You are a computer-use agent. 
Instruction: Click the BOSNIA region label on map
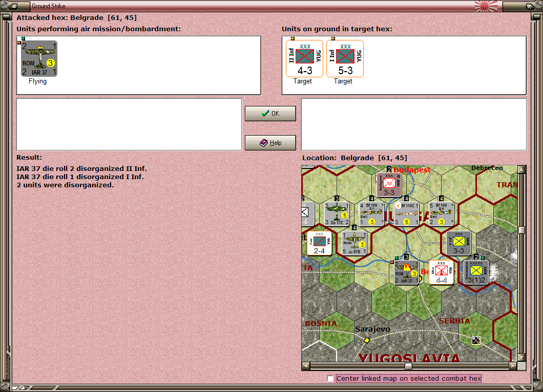click(x=321, y=323)
